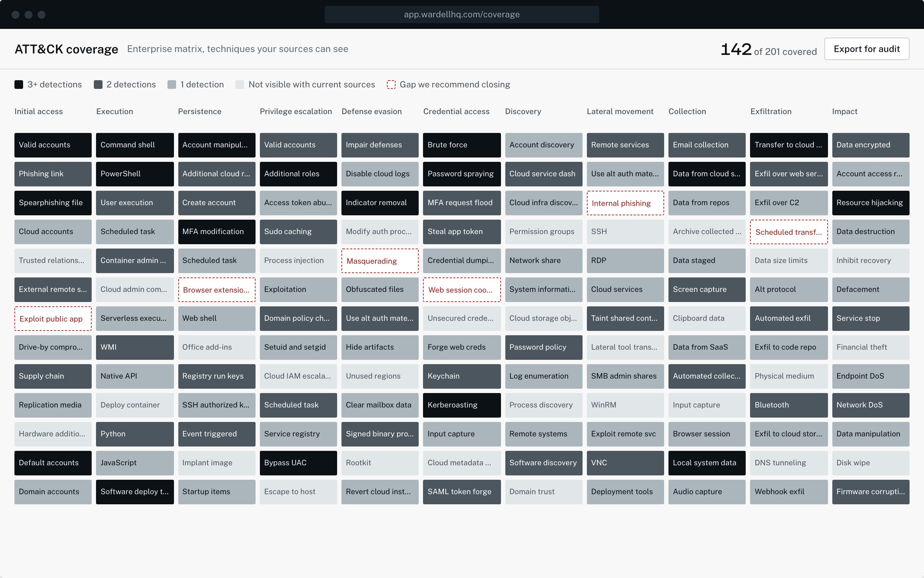
Task: Click the Defense evasion column header
Action: (371, 111)
